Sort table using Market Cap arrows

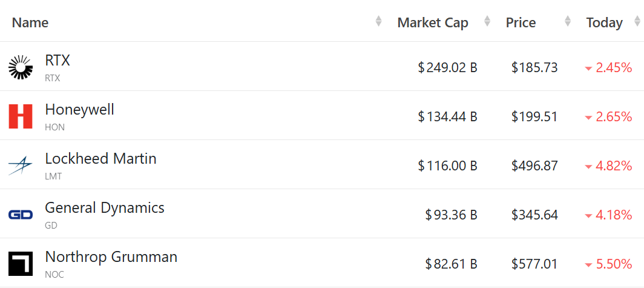click(487, 22)
